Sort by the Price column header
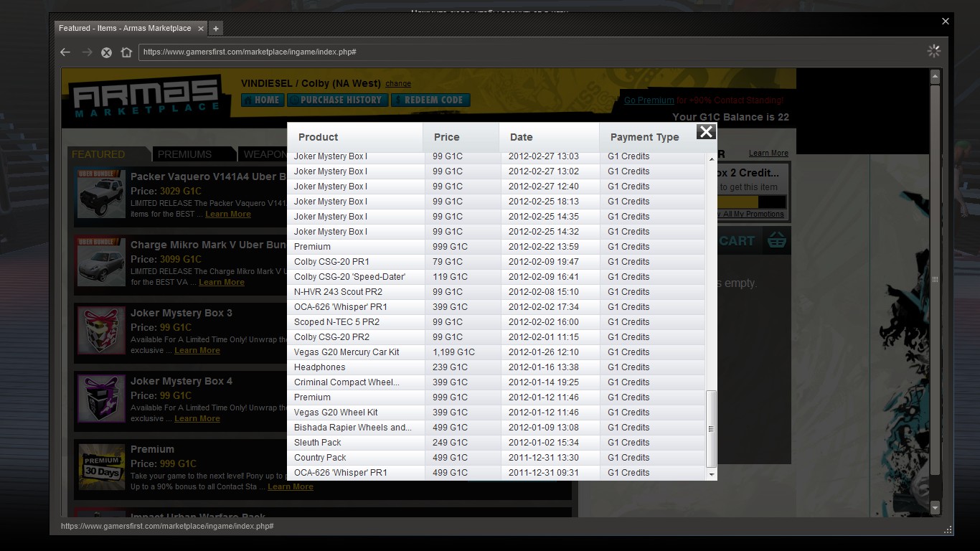This screenshot has width=980, height=551. point(446,137)
